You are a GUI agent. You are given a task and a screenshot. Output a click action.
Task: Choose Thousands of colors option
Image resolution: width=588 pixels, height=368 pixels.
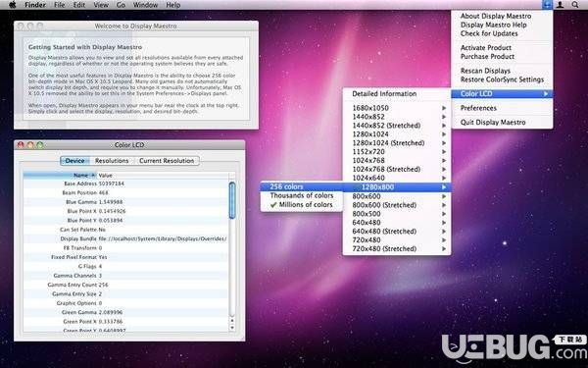coord(302,195)
